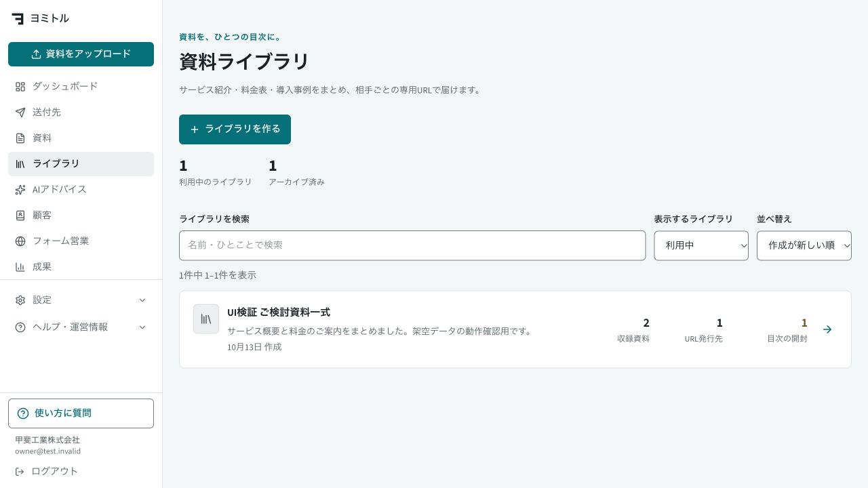
Task: Navigate to フォーム営業 page
Action: pos(81,241)
